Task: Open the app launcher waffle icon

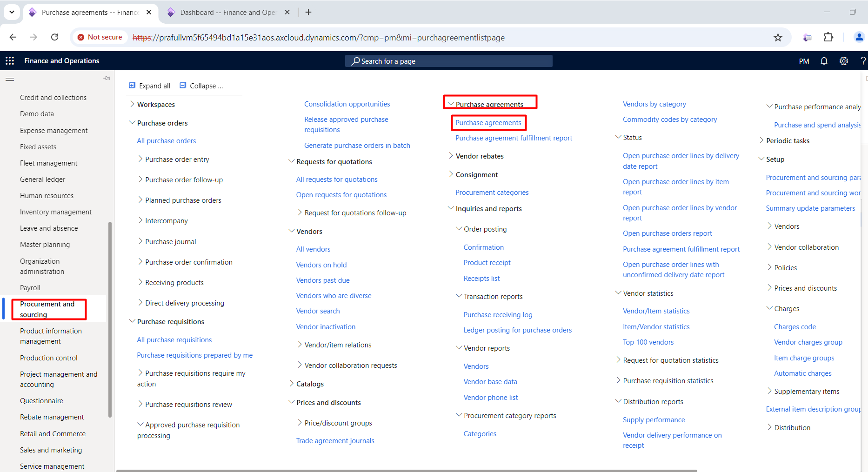Action: click(10, 61)
